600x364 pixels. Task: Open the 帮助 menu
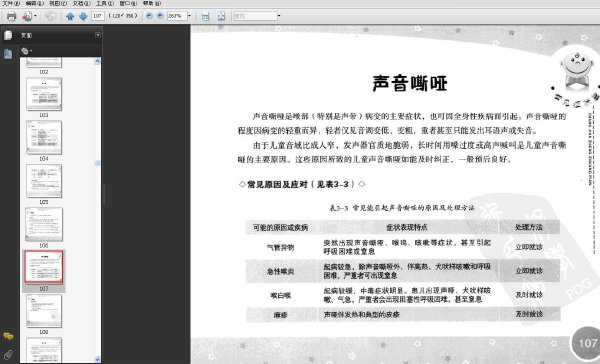(x=152, y=3)
